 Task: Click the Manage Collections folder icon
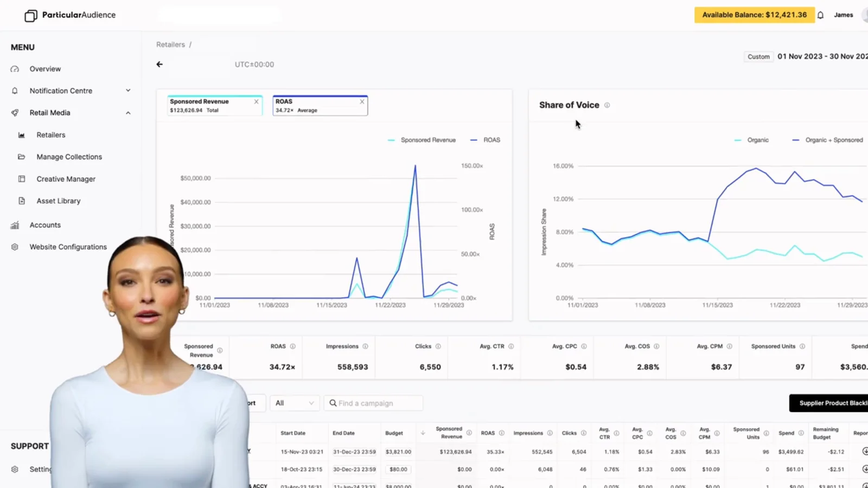22,157
